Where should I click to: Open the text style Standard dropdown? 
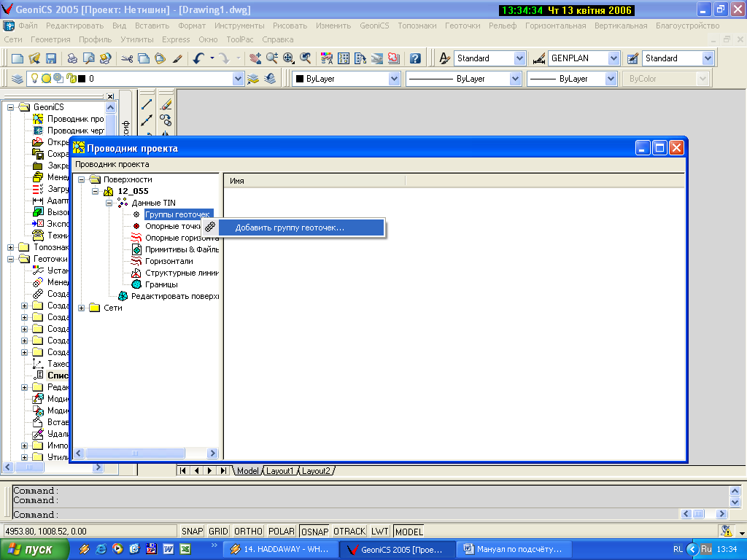[x=519, y=58]
